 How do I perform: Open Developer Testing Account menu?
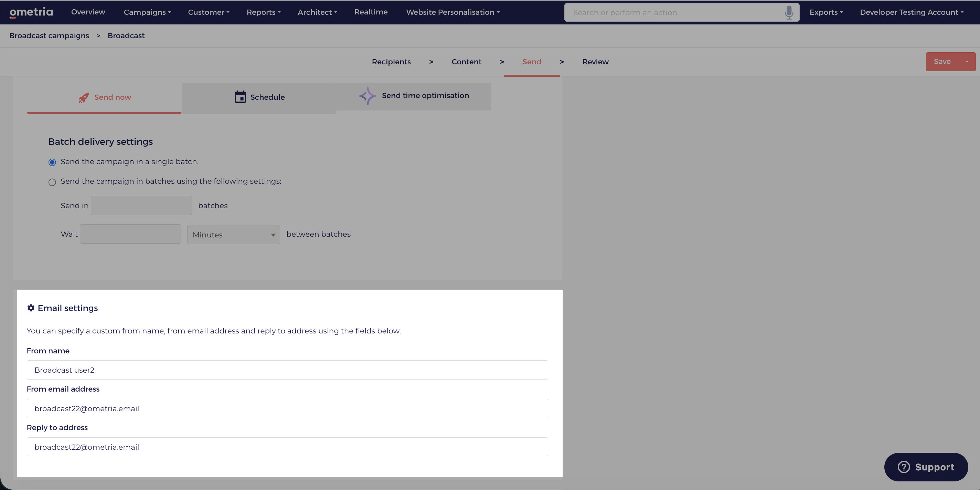[x=912, y=12]
